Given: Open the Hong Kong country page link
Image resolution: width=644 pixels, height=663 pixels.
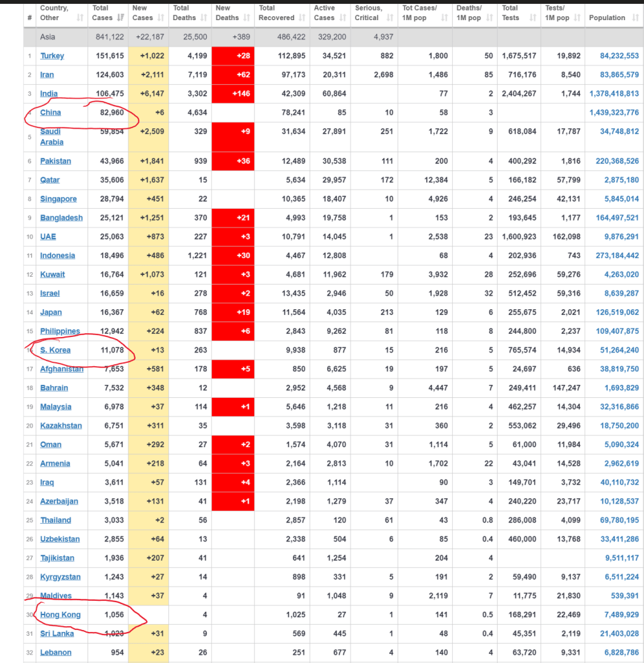Looking at the screenshot, I should (x=60, y=614).
